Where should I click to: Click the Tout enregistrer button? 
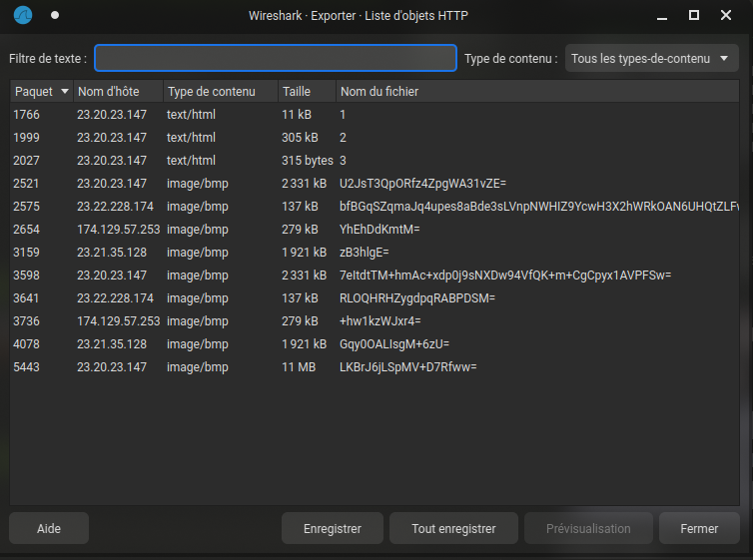[x=453, y=528]
